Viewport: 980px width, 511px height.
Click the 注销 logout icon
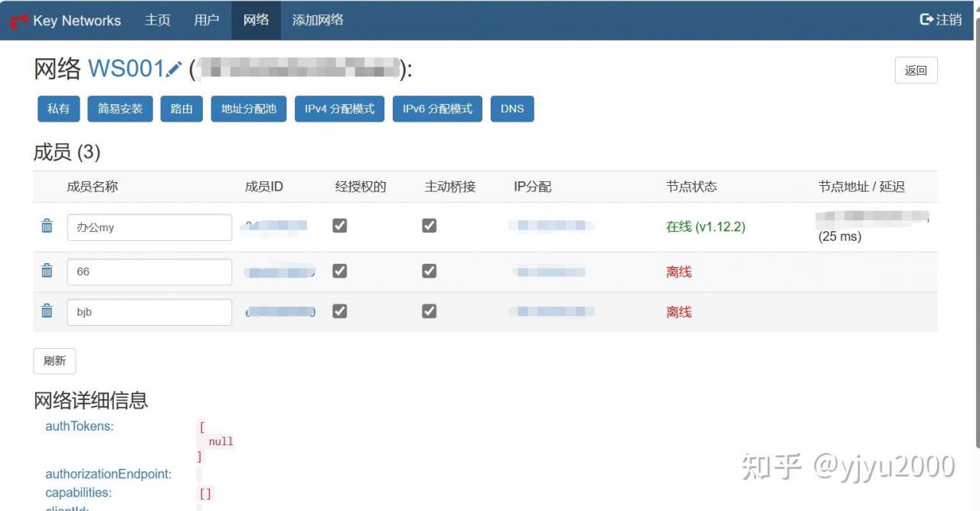(926, 20)
